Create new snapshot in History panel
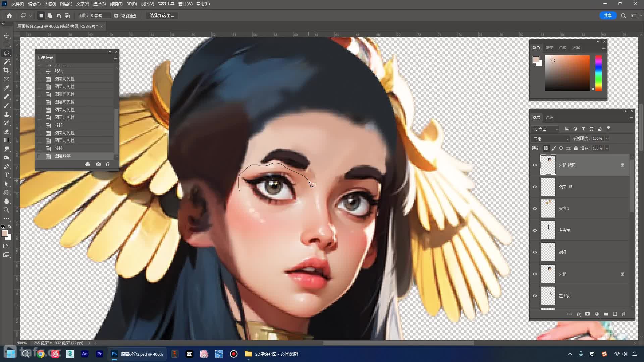644x362 pixels. tap(98, 164)
